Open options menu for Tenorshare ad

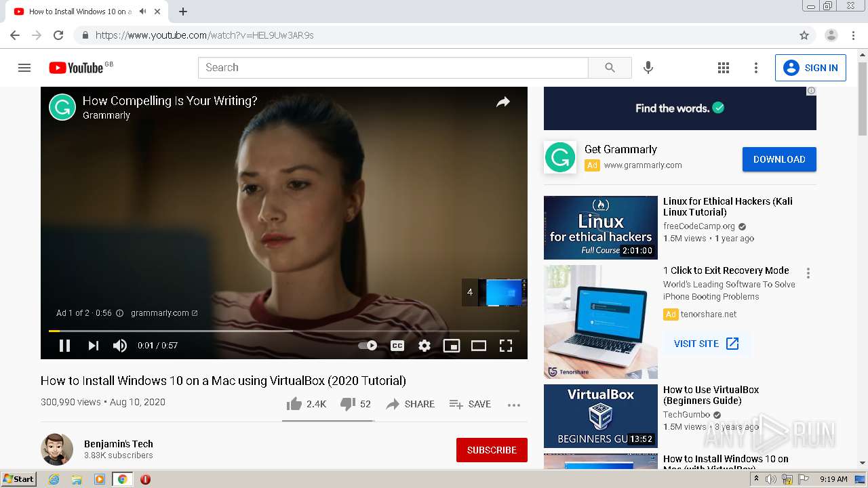point(808,273)
